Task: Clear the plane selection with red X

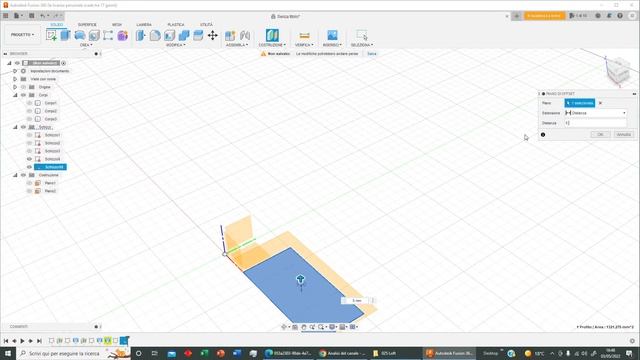Action: tap(600, 103)
